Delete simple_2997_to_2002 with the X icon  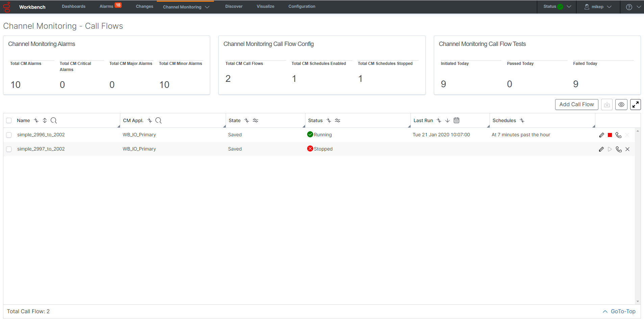(x=627, y=149)
